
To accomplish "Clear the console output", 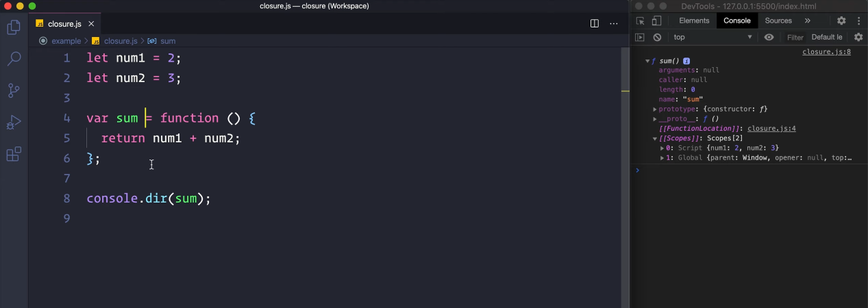I will pos(657,37).
